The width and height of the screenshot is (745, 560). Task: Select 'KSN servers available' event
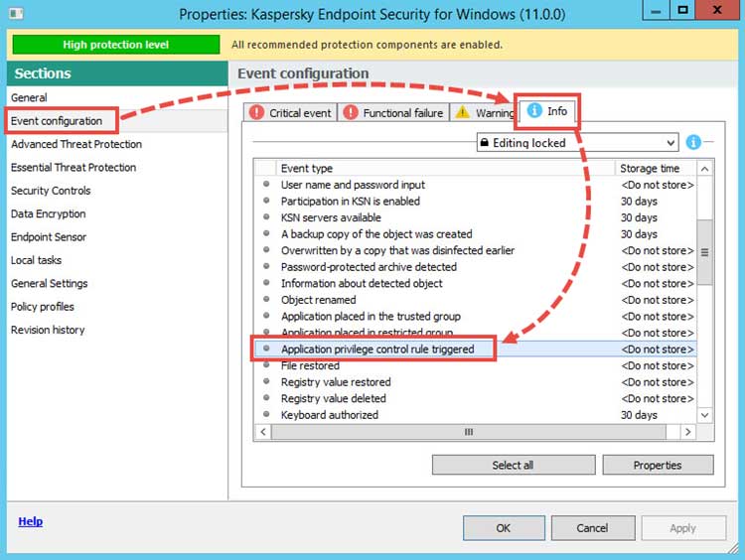[x=475, y=217]
